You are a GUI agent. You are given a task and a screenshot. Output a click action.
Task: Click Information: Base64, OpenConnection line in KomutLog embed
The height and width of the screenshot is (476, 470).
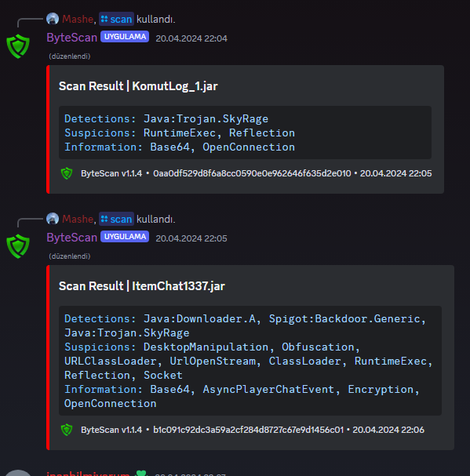coord(180,147)
